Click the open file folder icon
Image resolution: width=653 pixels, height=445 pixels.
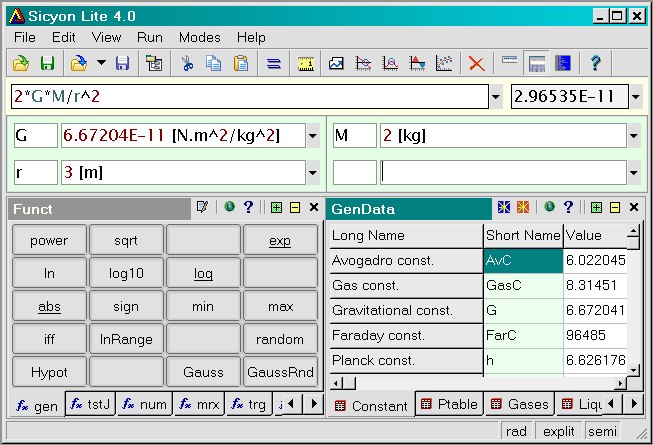coord(21,63)
